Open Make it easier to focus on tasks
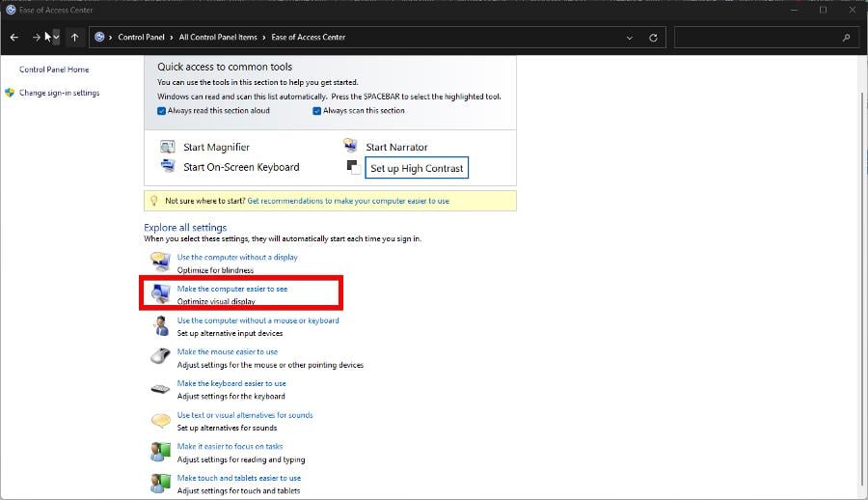 coord(230,446)
